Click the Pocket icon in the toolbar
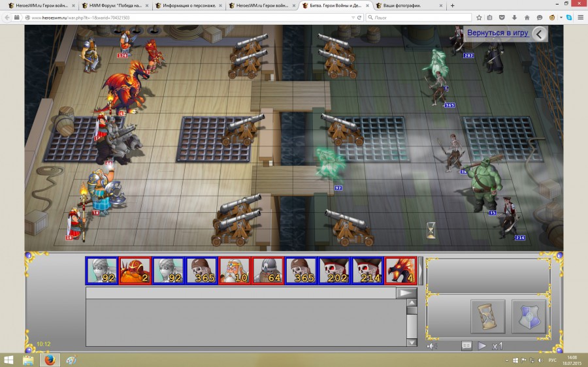Image resolution: width=588 pixels, height=367 pixels. pyautogui.click(x=502, y=17)
